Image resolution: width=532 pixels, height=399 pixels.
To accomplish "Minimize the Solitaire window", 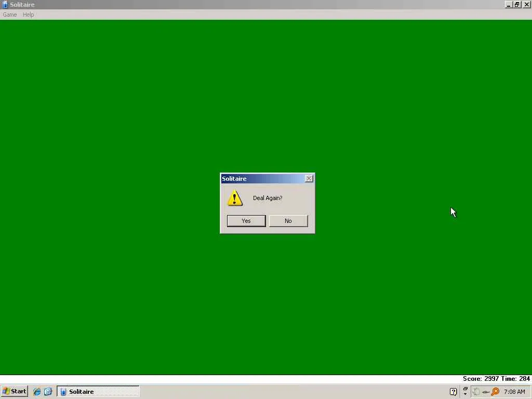I will pos(508,5).
